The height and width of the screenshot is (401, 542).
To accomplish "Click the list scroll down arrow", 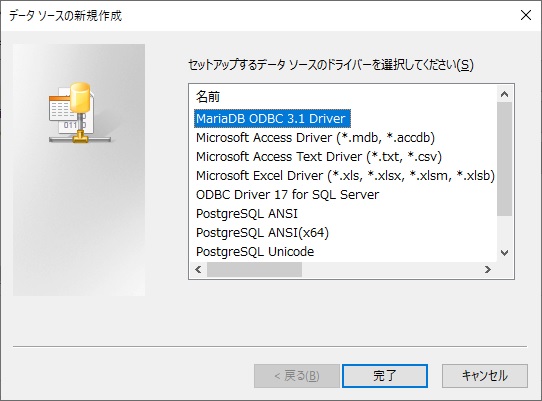I will (504, 253).
